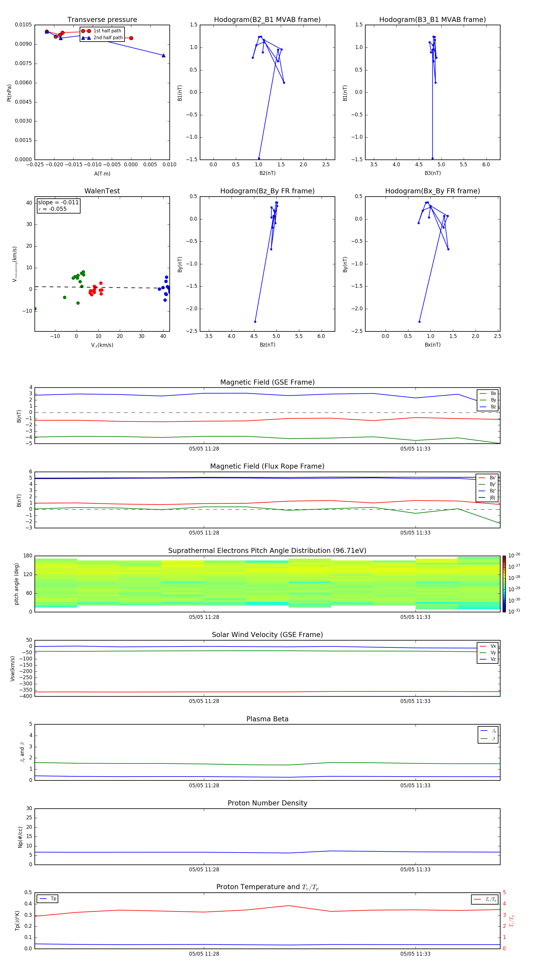Click the 'Pt(nPa)' y-axis label
Image resolution: width=535 pixels, height=980 pixels.
(9, 93)
